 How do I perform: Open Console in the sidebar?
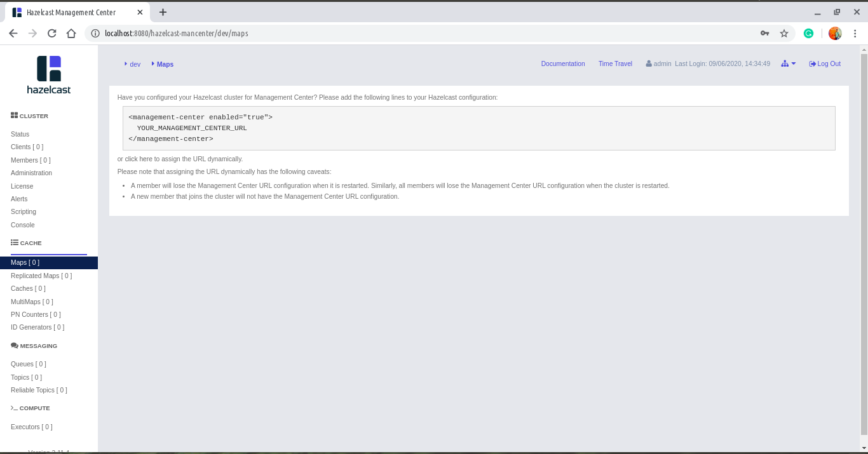pos(23,225)
